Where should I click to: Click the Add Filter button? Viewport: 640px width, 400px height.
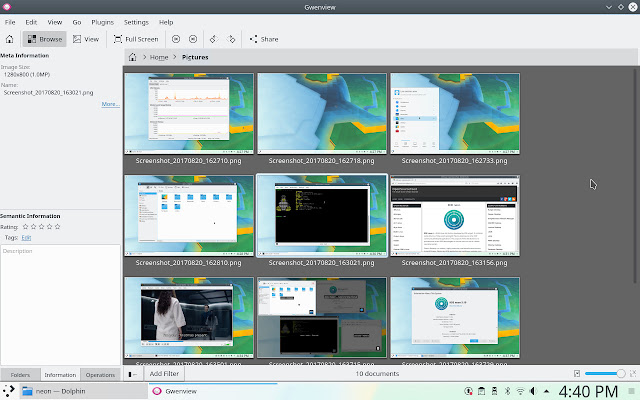164,373
